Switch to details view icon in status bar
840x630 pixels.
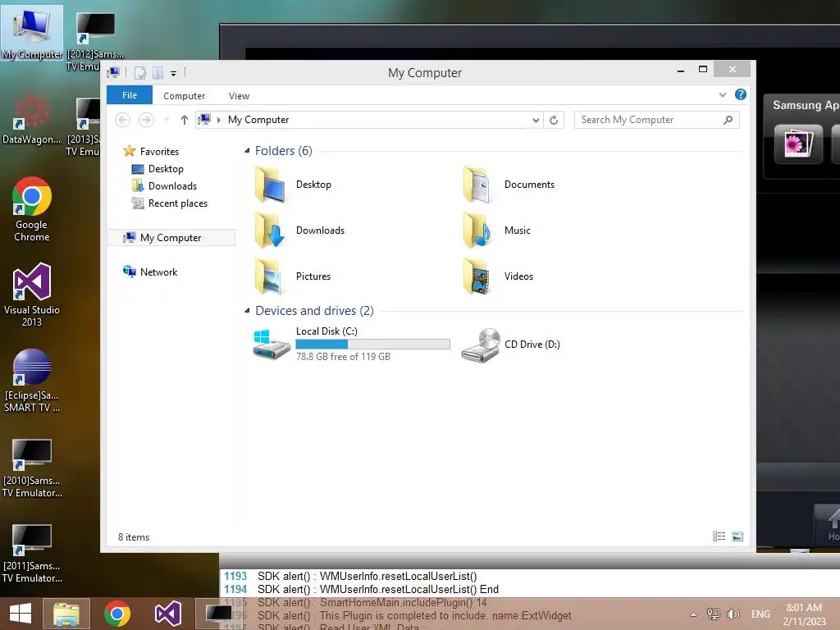(x=719, y=536)
